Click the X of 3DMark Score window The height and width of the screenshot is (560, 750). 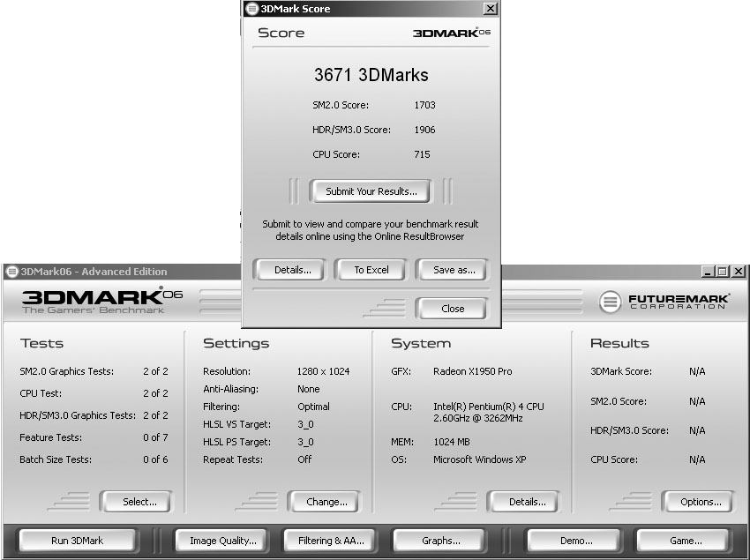coord(491,9)
